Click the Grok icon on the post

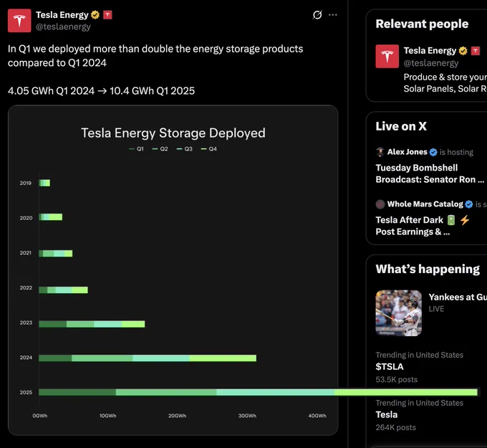(x=317, y=14)
